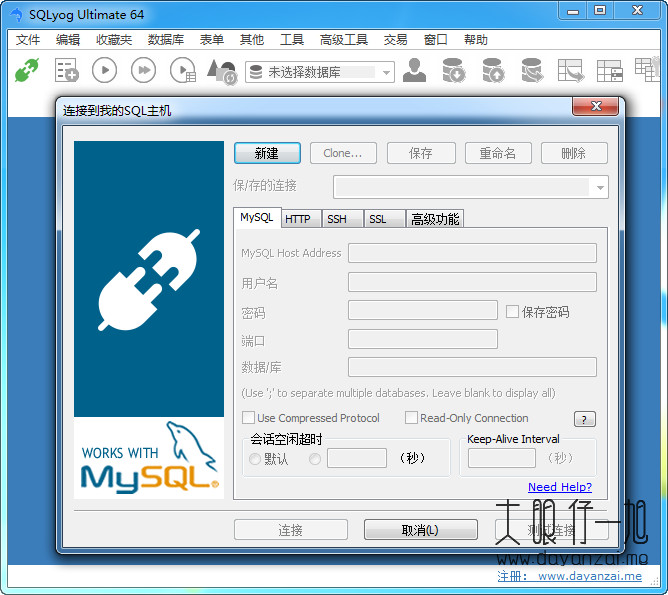668x595 pixels.
Task: Click the Execute All Queries icon
Action: click(144, 70)
